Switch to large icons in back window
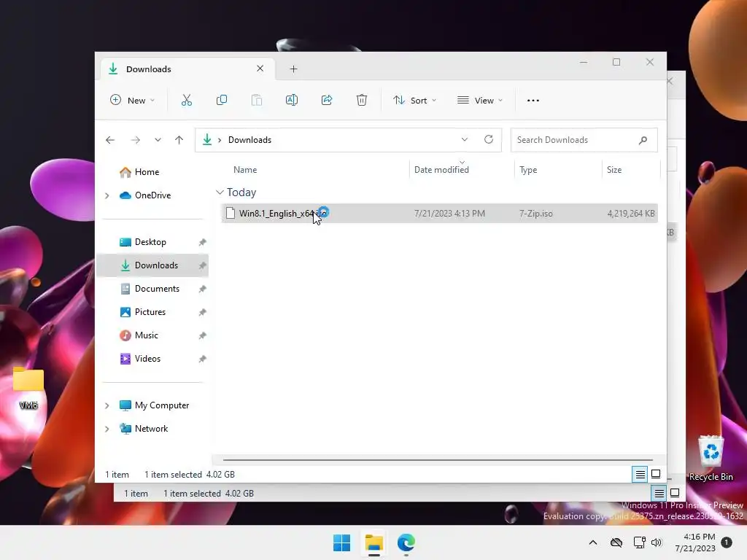Viewport: 747px width, 560px height. pos(675,493)
